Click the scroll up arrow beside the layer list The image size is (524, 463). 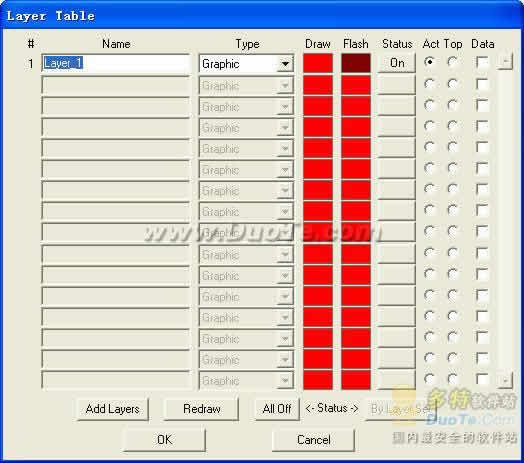click(x=505, y=62)
